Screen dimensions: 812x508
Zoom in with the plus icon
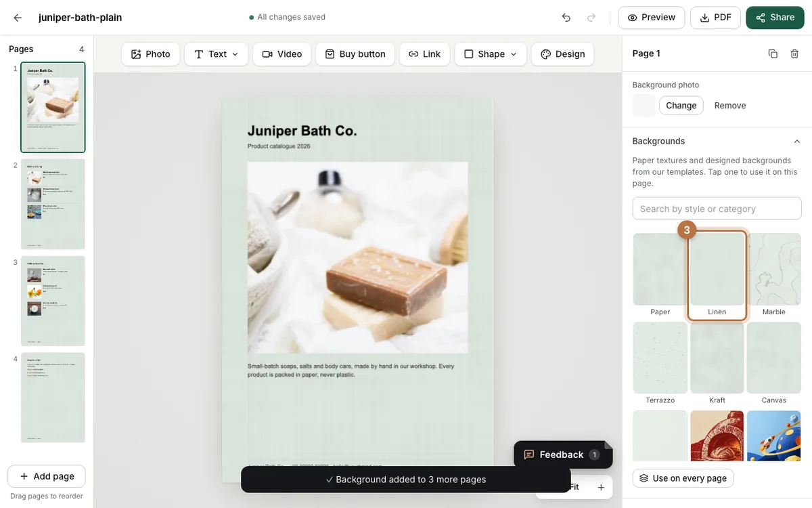point(601,487)
